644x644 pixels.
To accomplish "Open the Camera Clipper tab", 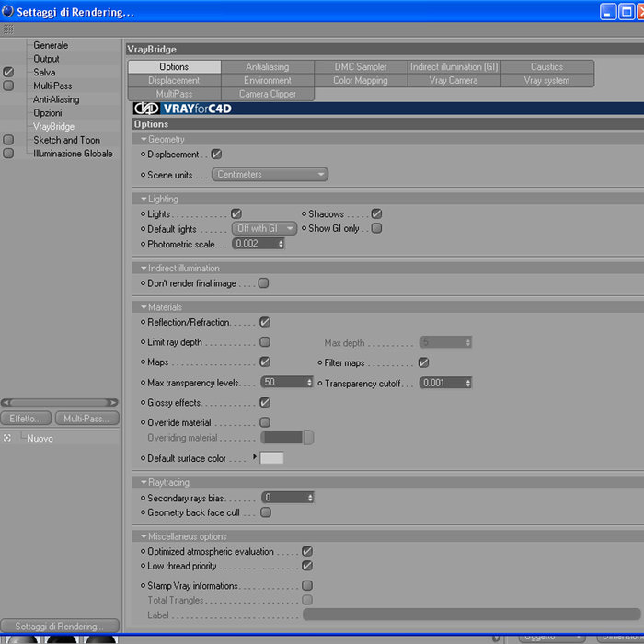I will (268, 94).
